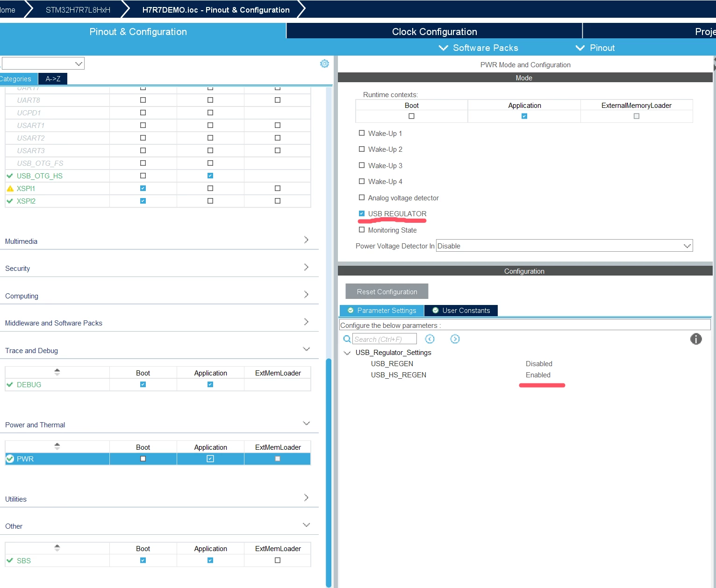Go to next search result arrow
The height and width of the screenshot is (588, 716).
click(455, 339)
